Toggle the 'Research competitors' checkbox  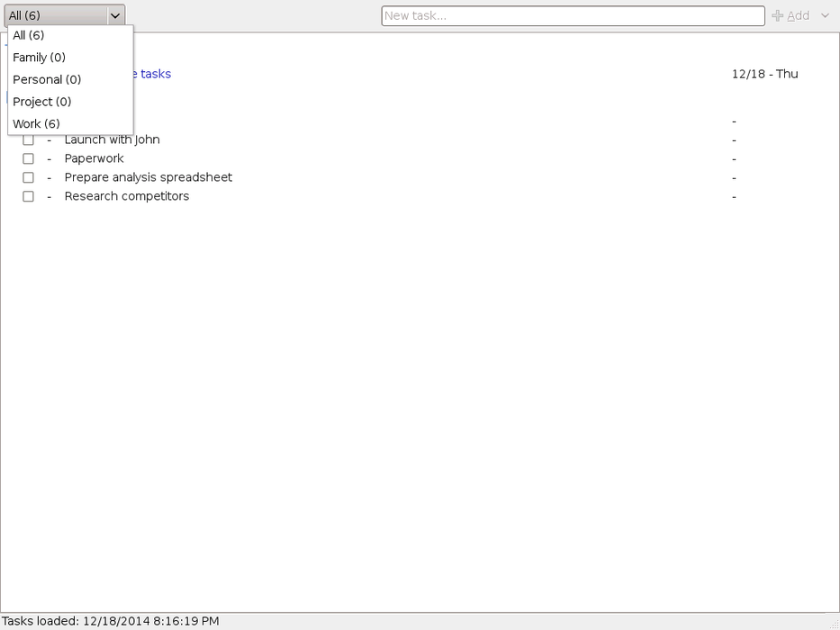(29, 197)
